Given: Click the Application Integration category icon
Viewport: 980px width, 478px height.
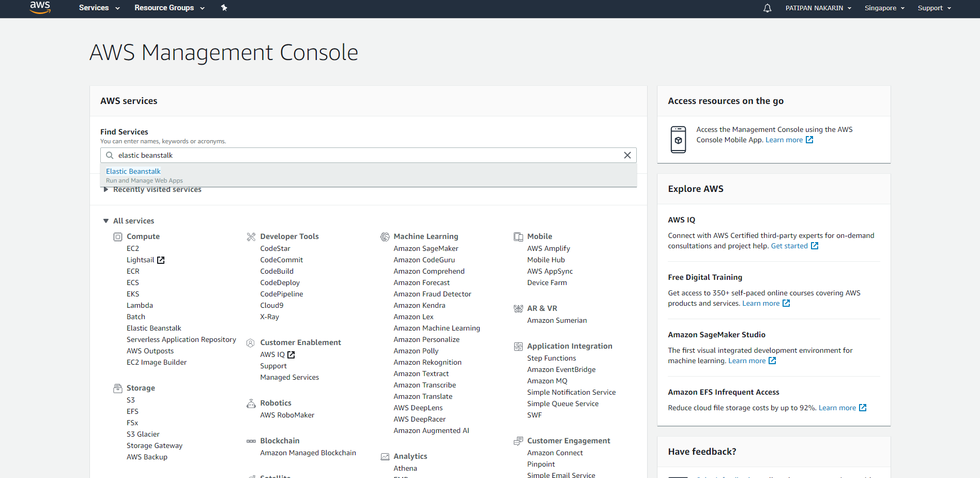Looking at the screenshot, I should (x=518, y=346).
